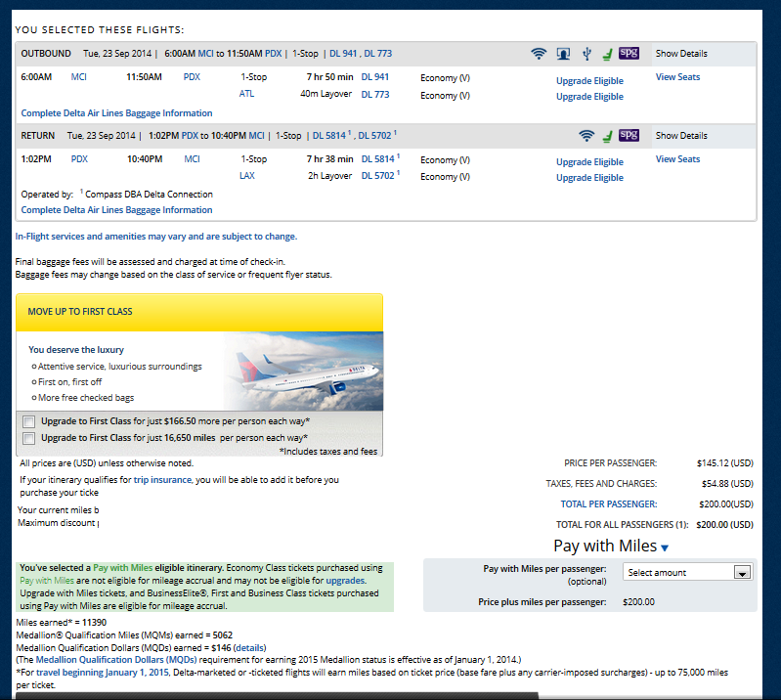Screen dimensions: 781x700
Task: Show Details for the outbound flight
Action: point(681,54)
